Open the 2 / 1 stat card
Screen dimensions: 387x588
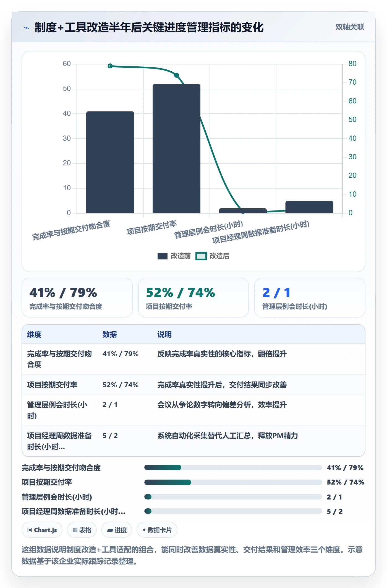[310, 298]
